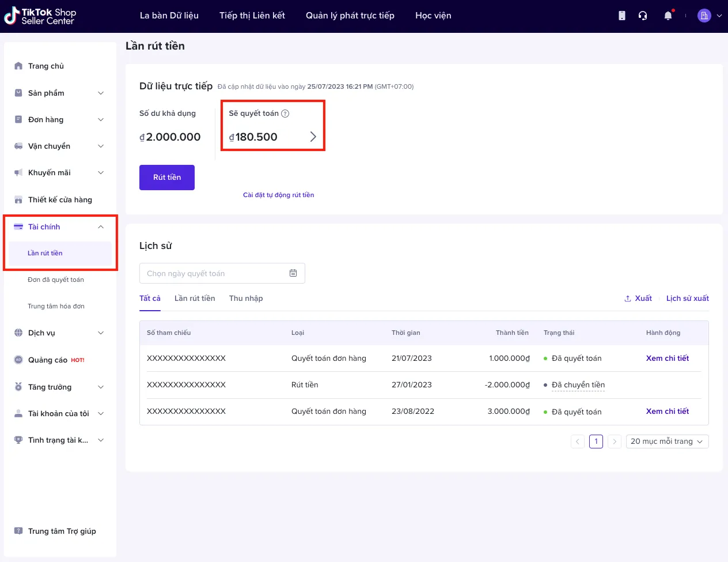The width and height of the screenshot is (728, 562).
Task: Open Quản lý phát trực tiếp menu
Action: tap(350, 16)
